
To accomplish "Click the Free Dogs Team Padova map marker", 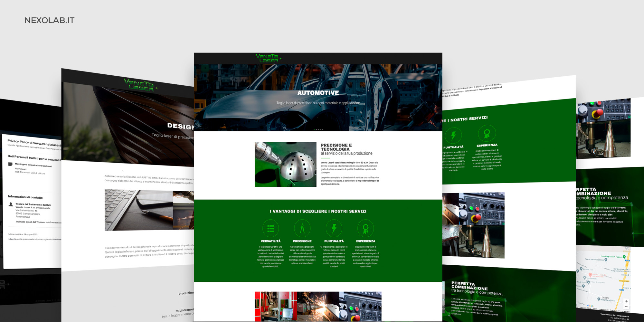I will 624,257.
